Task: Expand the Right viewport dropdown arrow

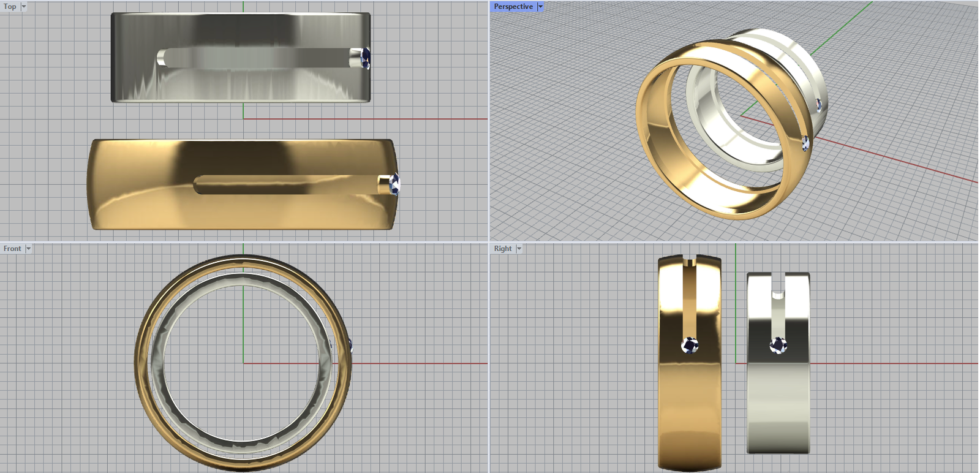Action: [519, 249]
